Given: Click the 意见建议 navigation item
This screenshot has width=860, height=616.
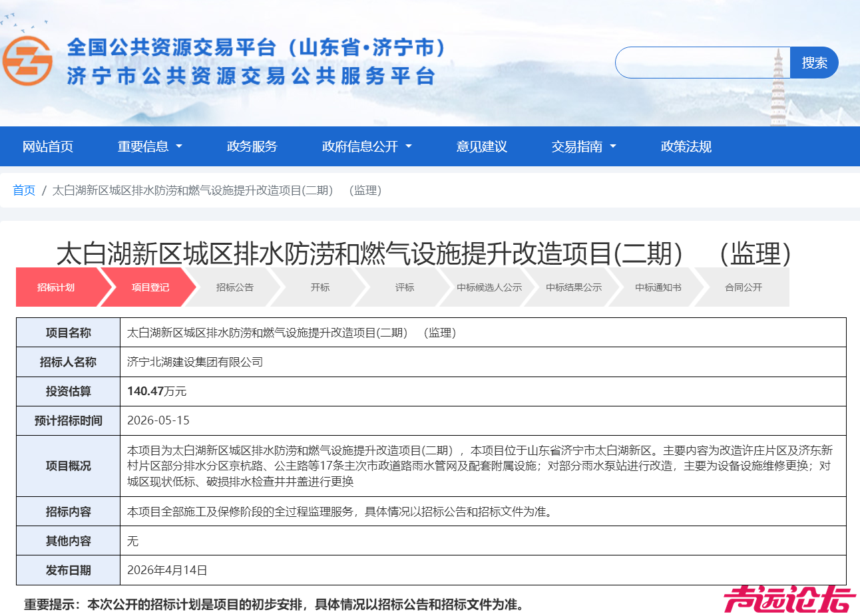Looking at the screenshot, I should point(481,146).
